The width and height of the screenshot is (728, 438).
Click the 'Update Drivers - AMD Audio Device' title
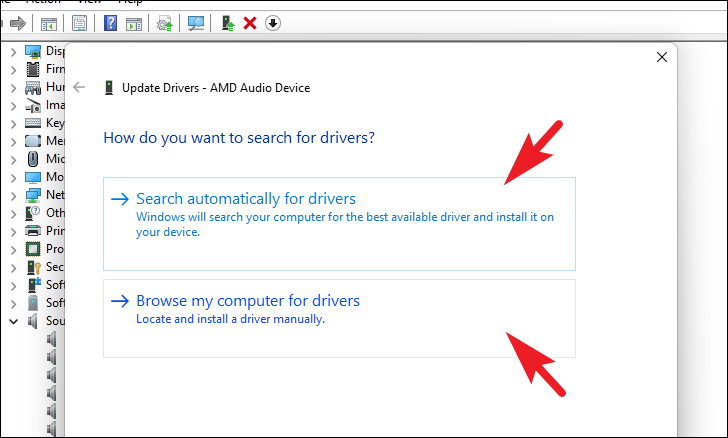coord(216,88)
